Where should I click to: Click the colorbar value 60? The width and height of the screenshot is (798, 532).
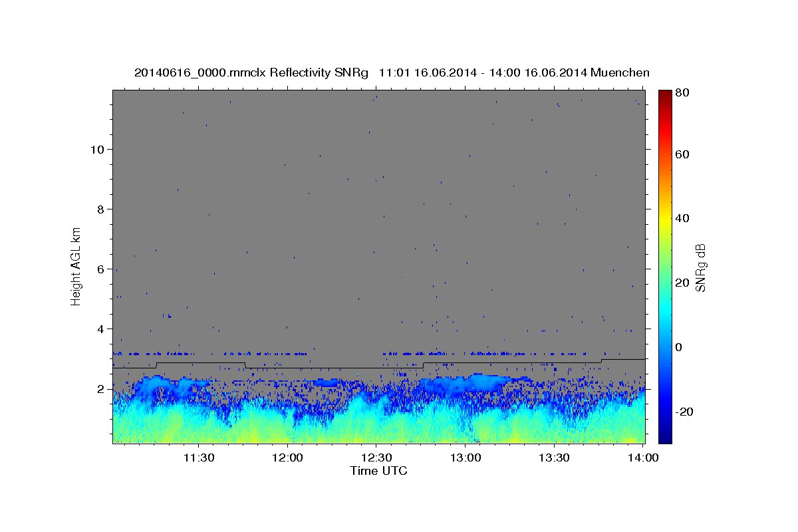[684, 154]
